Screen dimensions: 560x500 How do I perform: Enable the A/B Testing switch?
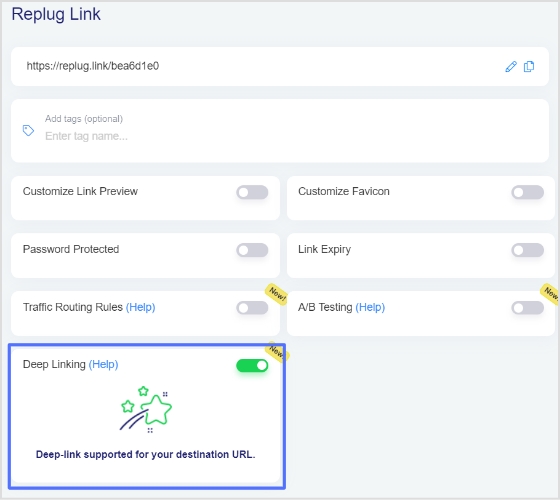(x=528, y=308)
